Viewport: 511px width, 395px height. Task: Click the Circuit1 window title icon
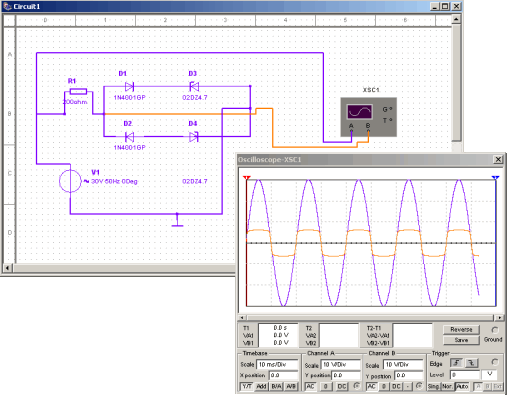[x=7, y=6]
